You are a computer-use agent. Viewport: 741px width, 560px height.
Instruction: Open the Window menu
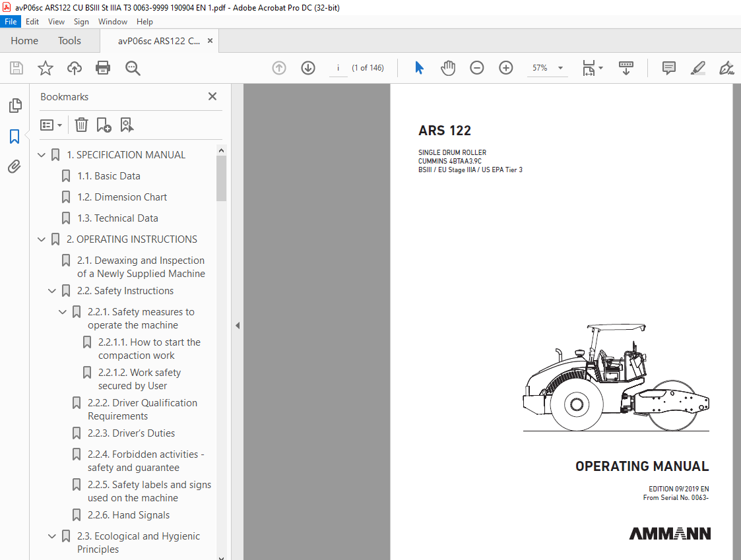click(112, 22)
